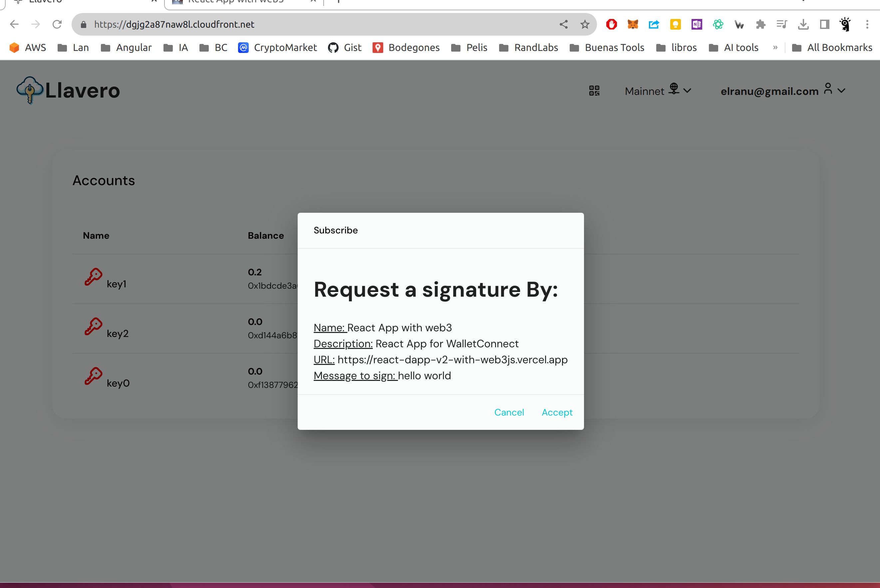Close the Llavero browser tab

[x=154, y=2]
